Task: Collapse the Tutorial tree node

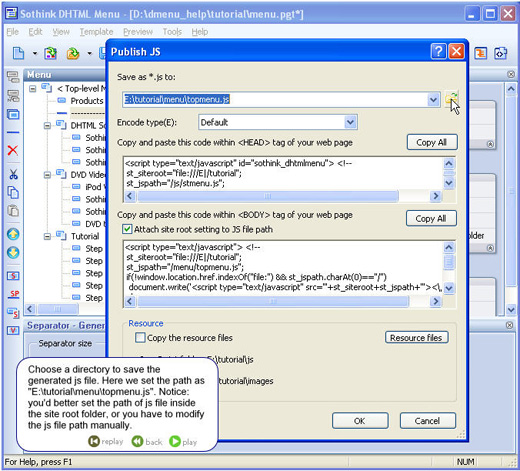Action: pyautogui.click(x=47, y=236)
